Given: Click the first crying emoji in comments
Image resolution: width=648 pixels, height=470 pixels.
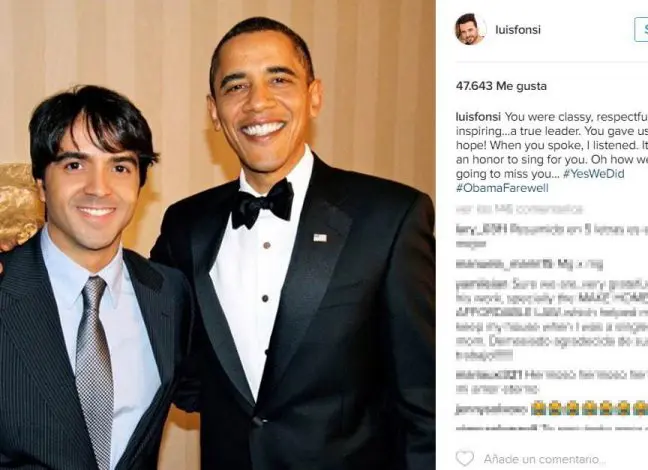Looking at the screenshot, I should click(538, 408).
